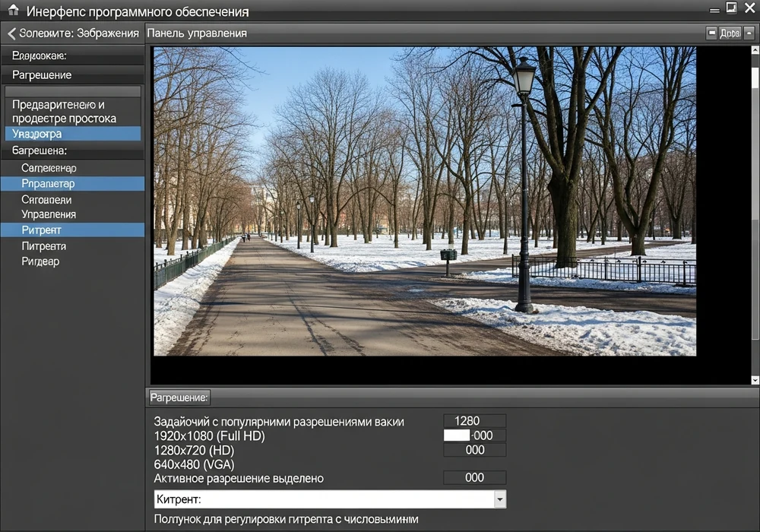
Task: Click the small dash button after Дора
Action: (749, 33)
